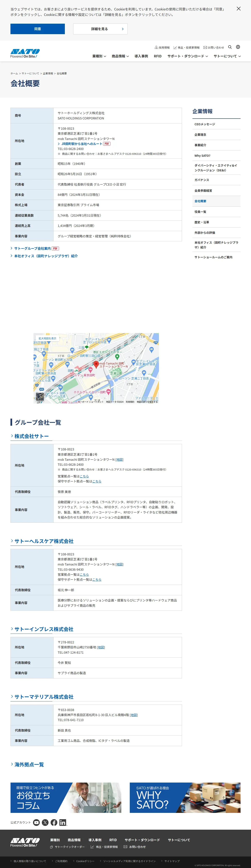Open the Facebook official account icon
Screen dimensions: 251x868
tap(54, 823)
